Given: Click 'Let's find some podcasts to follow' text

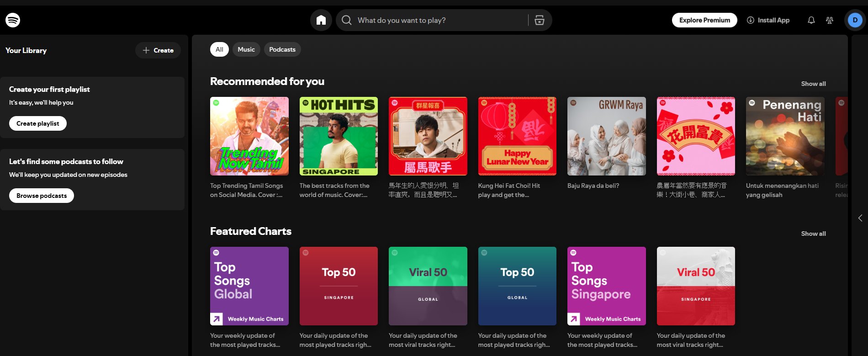Looking at the screenshot, I should [66, 162].
